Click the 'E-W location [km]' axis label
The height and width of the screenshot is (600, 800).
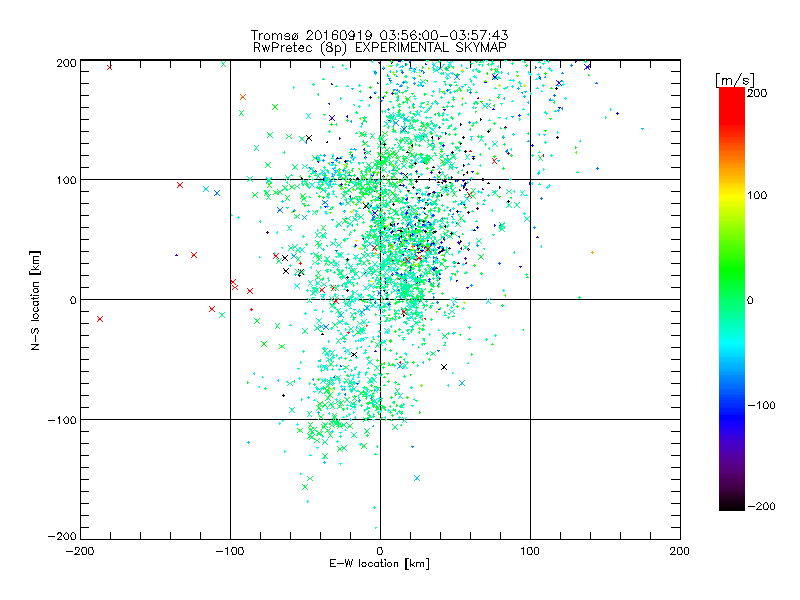[379, 564]
